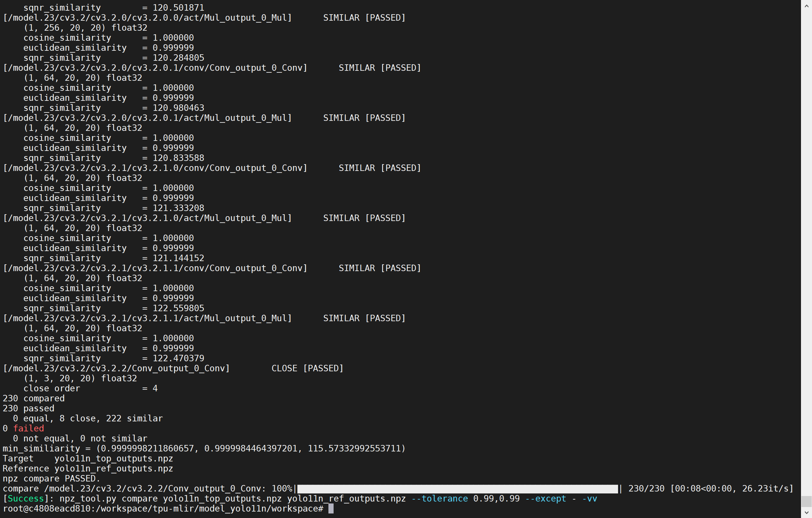This screenshot has width=812, height=518.
Task: Click the 'npz compare PASSED.' line
Action: coord(51,479)
